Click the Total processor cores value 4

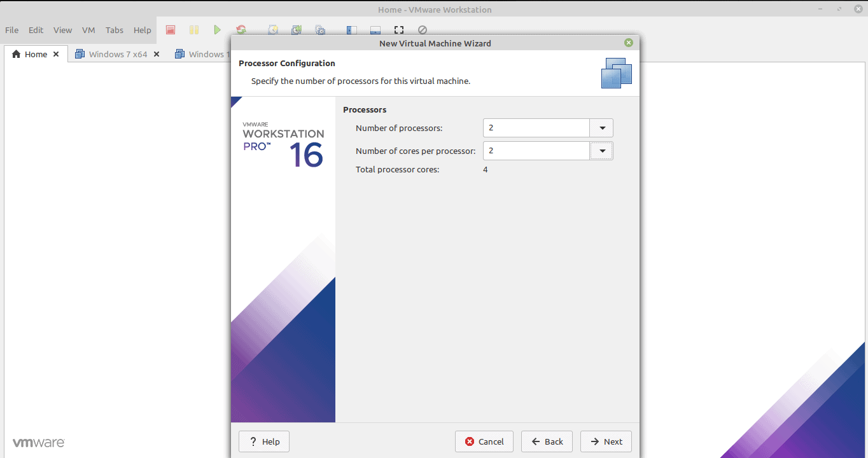point(486,169)
